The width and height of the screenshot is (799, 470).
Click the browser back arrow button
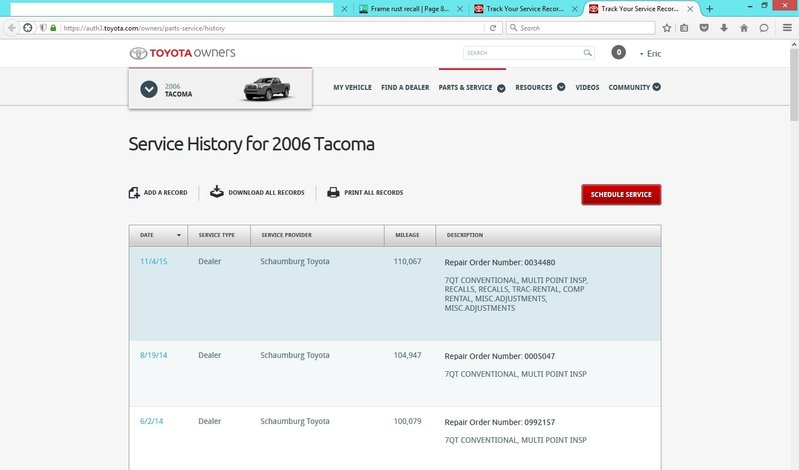[x=12, y=28]
